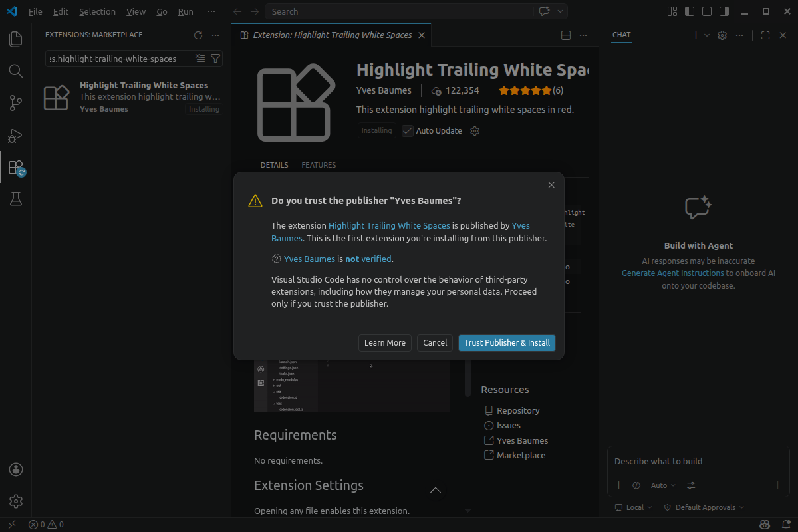This screenshot has height=532, width=798.
Task: Click the scroll-to-top chevron button
Action: click(x=436, y=491)
